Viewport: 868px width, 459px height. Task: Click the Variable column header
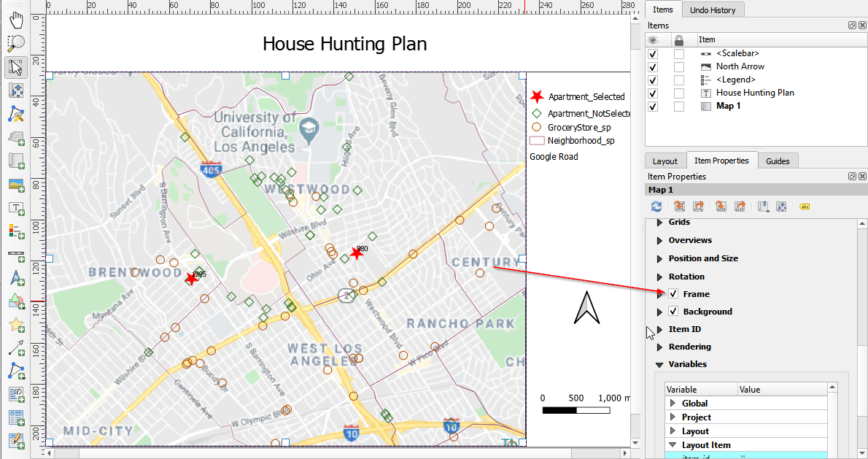701,389
